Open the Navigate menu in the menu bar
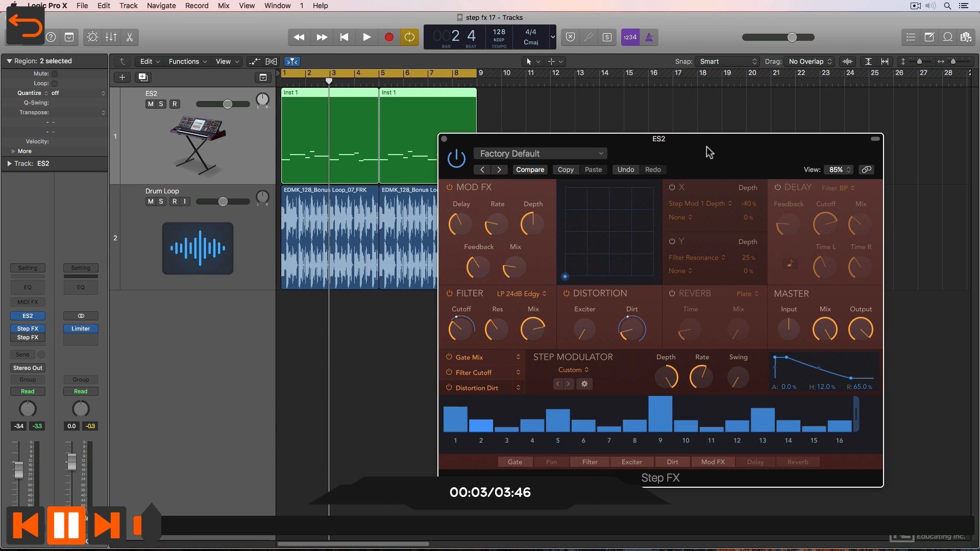The width and height of the screenshot is (980, 551). pos(161,6)
